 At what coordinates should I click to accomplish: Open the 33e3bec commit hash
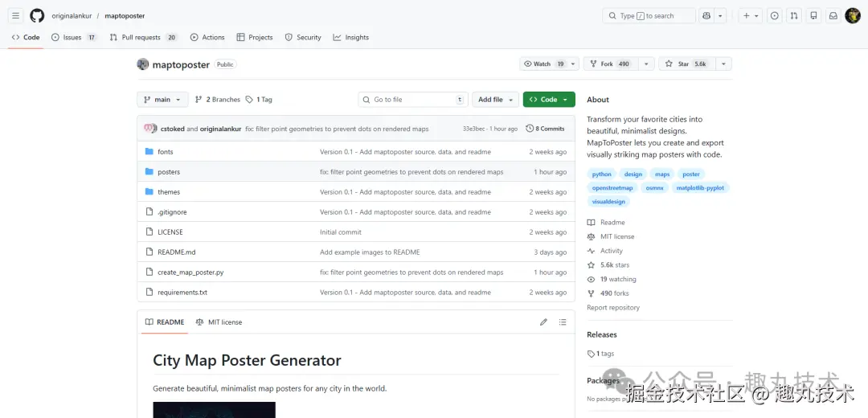473,129
